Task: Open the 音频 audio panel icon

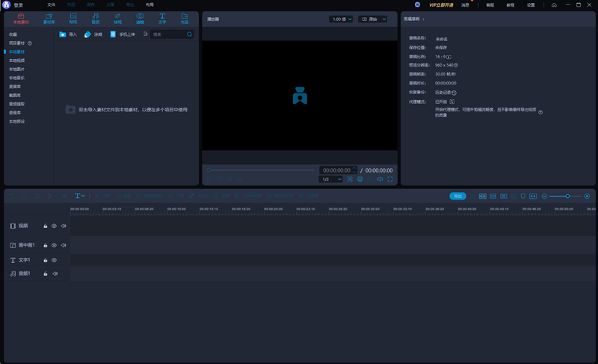Action: coord(95,16)
